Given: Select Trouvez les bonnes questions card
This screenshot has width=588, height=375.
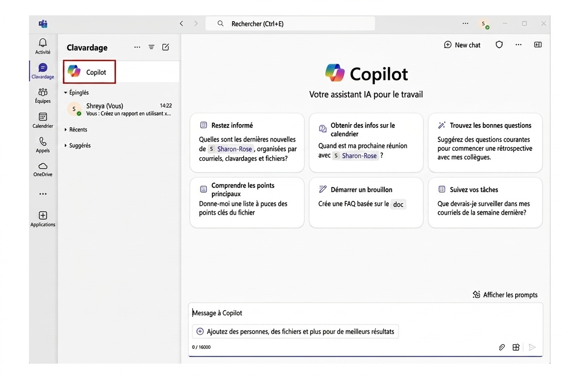Looking at the screenshot, I should click(x=485, y=143).
